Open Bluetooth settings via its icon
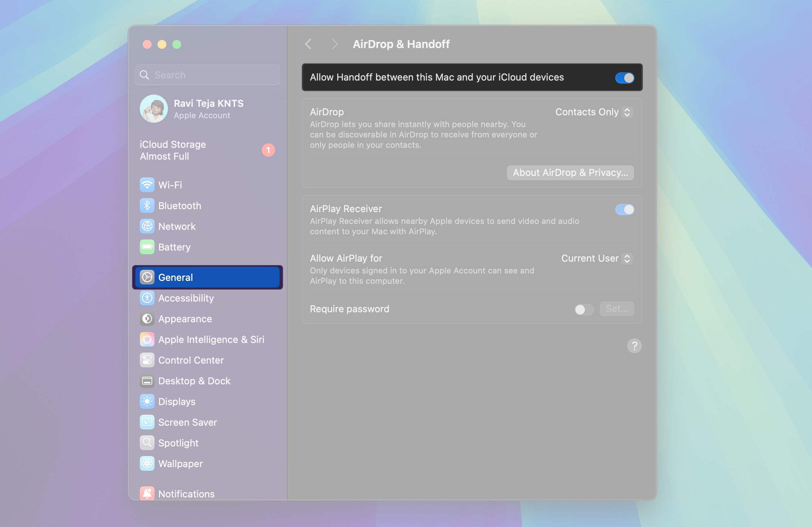The width and height of the screenshot is (812, 527). 147,205
